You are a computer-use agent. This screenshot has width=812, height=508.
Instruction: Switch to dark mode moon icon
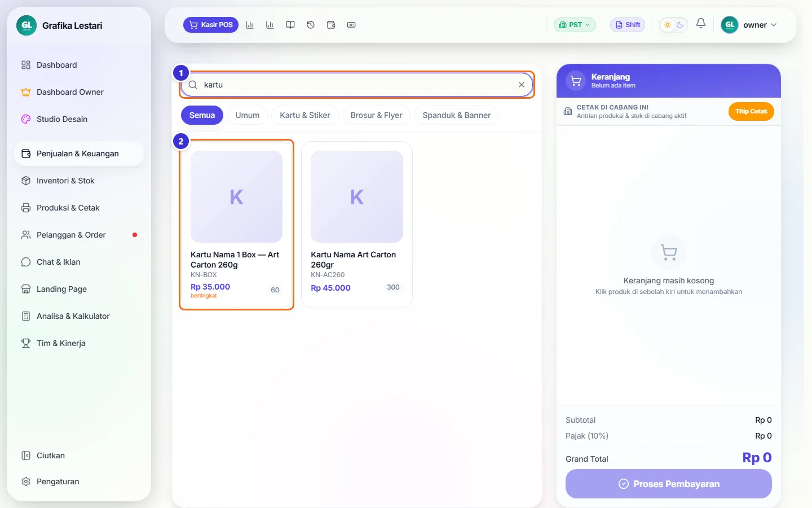(x=680, y=25)
